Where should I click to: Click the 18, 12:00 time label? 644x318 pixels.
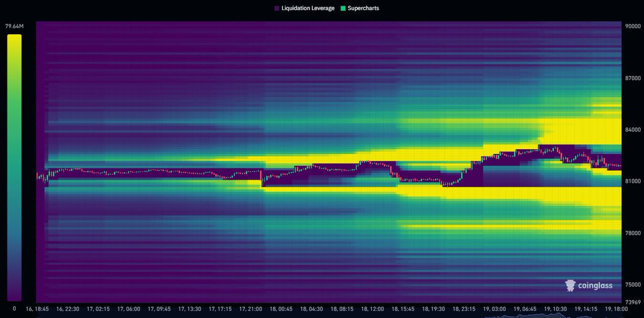point(373,309)
